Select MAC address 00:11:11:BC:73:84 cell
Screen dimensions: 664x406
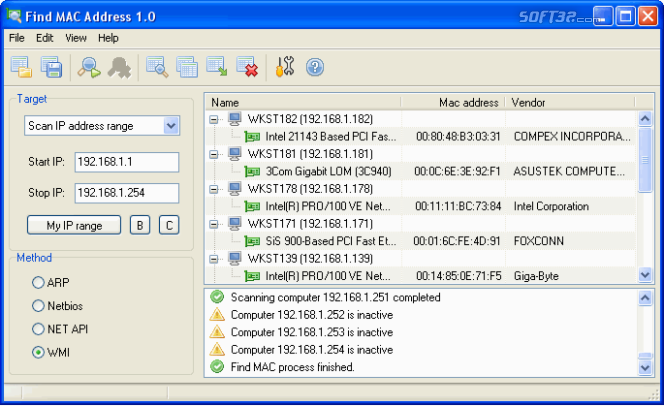tap(458, 206)
